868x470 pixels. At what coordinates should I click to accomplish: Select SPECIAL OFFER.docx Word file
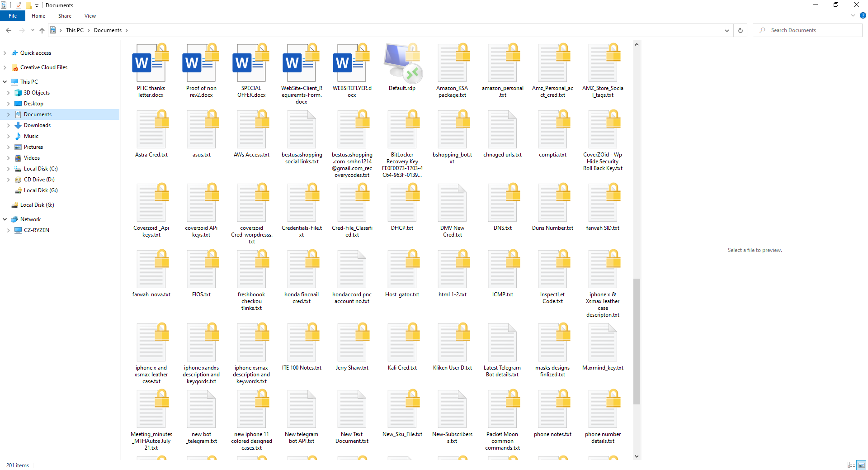coord(251,70)
